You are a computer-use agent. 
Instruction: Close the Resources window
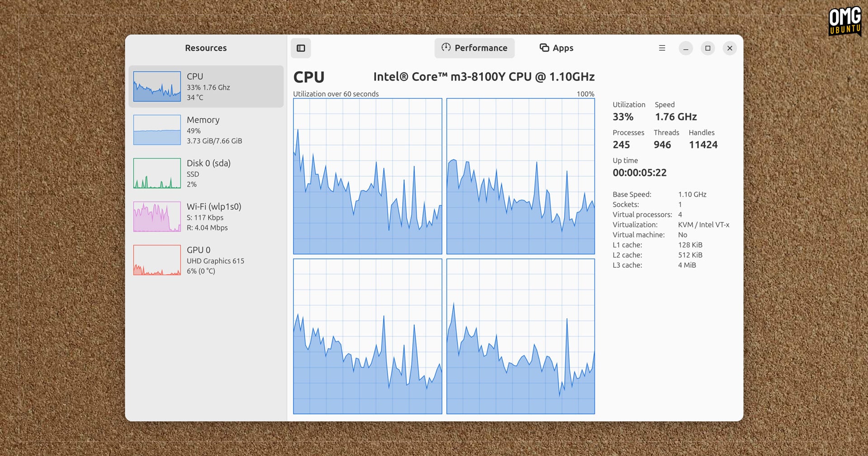pos(730,48)
